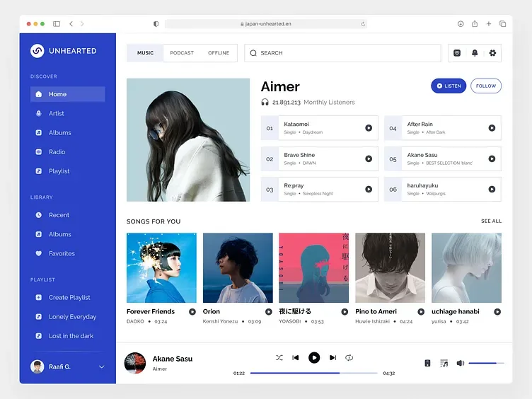Viewport: 532px width, 399px height.
Task: Click the now playing Akane Sasu artwork
Action: [x=135, y=363]
